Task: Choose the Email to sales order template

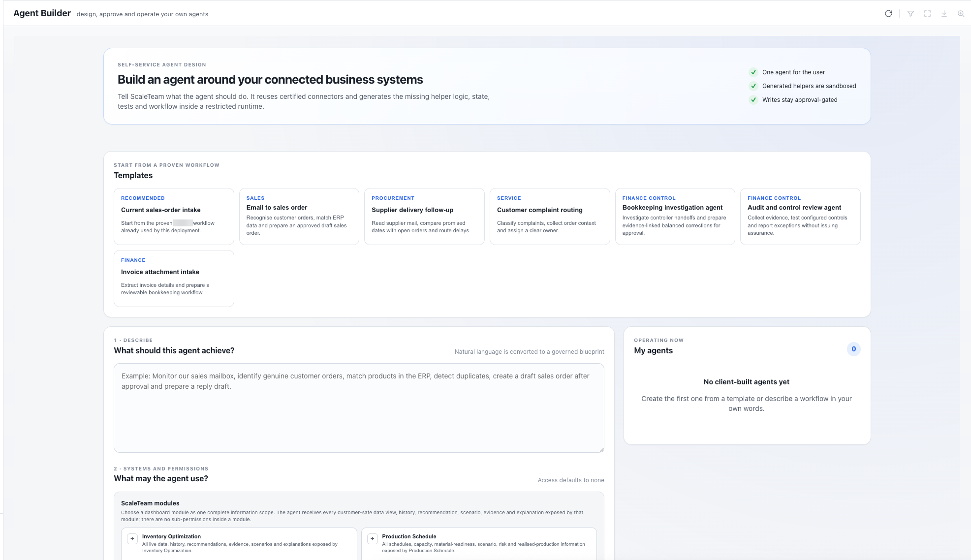Action: point(299,217)
